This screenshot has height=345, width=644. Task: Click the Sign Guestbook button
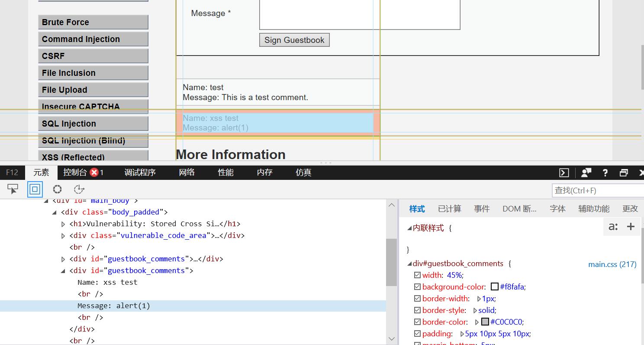294,40
